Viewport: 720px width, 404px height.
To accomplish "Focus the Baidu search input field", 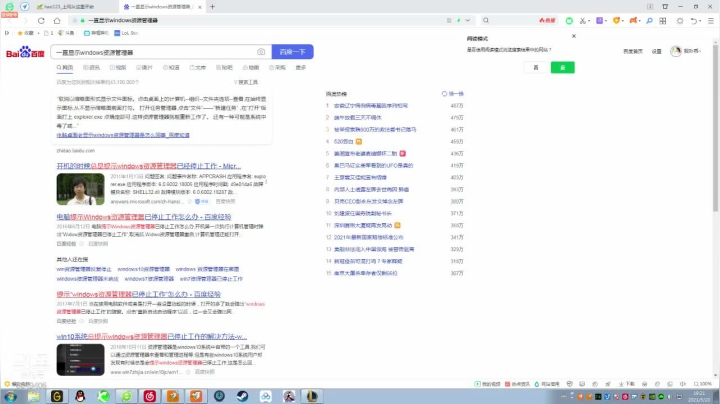I will tap(154, 52).
